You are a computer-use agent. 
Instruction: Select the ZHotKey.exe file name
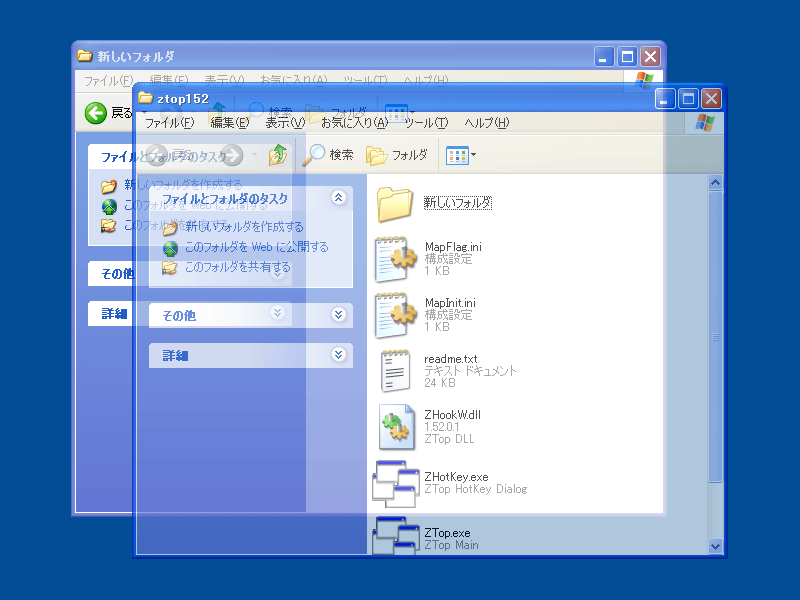[456, 477]
